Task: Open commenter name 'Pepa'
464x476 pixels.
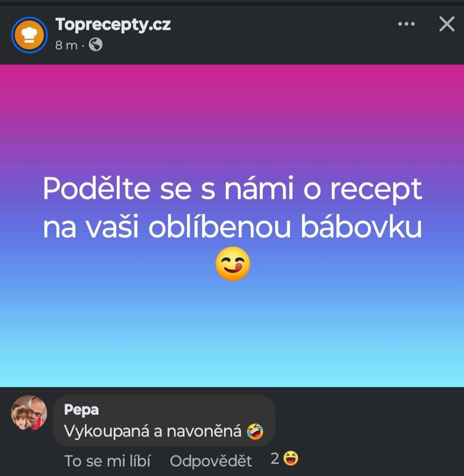Action: tap(81, 410)
